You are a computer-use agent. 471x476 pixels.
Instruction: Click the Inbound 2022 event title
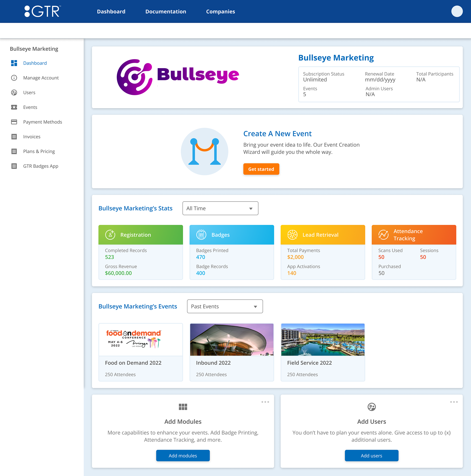(213, 363)
